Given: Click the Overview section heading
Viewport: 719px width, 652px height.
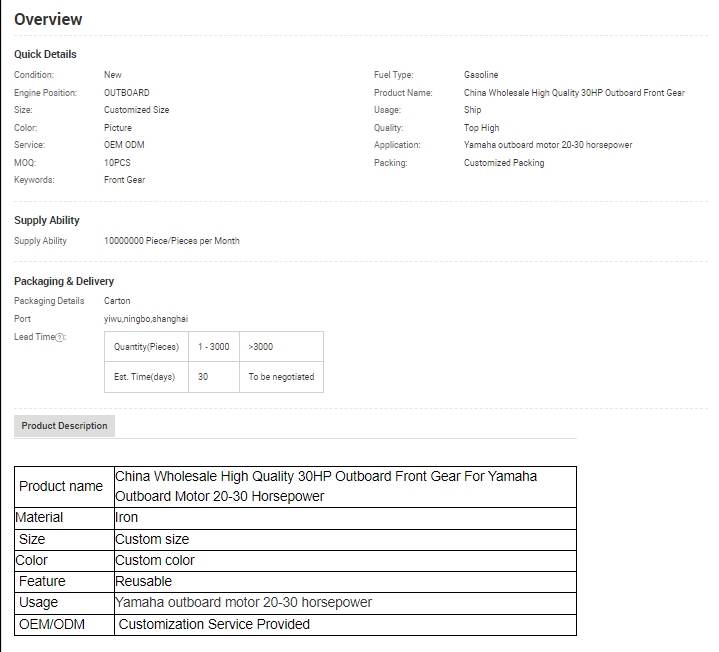Looking at the screenshot, I should tap(48, 20).
